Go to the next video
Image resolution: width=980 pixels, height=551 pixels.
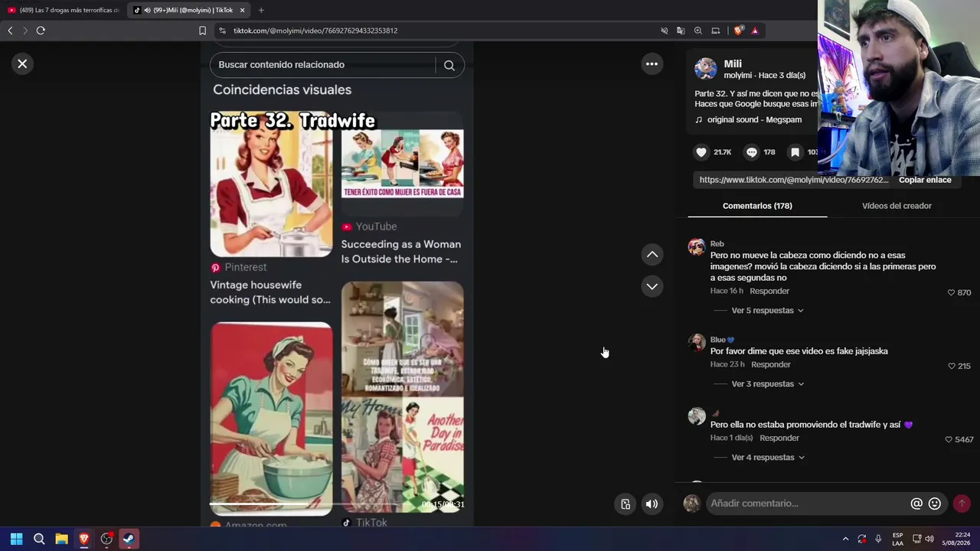pyautogui.click(x=652, y=286)
